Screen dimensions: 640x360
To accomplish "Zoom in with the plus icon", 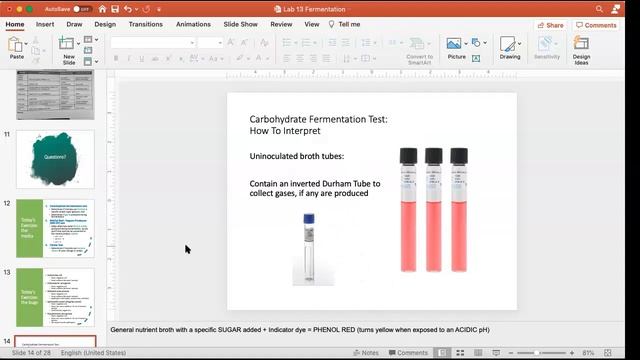I will 572,353.
